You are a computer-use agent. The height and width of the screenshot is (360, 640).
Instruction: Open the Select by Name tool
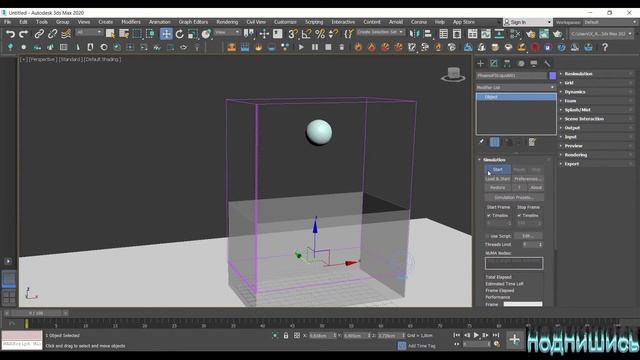pos(124,34)
